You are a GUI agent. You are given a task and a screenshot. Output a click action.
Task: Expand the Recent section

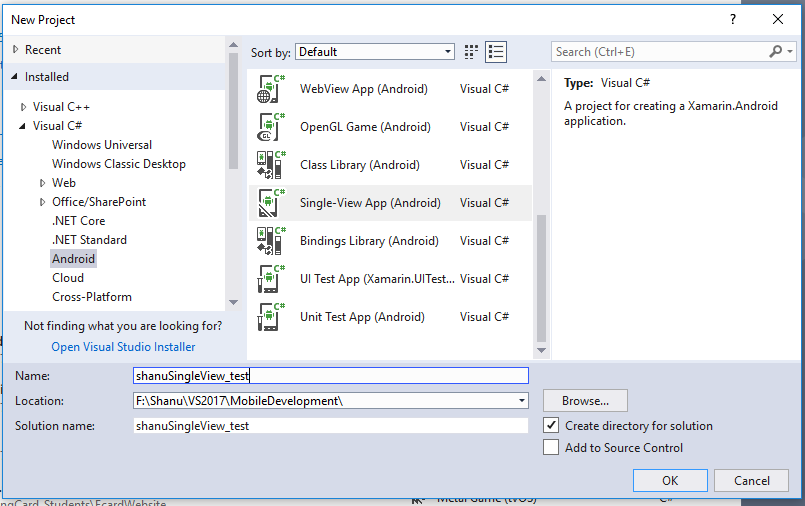coord(15,49)
